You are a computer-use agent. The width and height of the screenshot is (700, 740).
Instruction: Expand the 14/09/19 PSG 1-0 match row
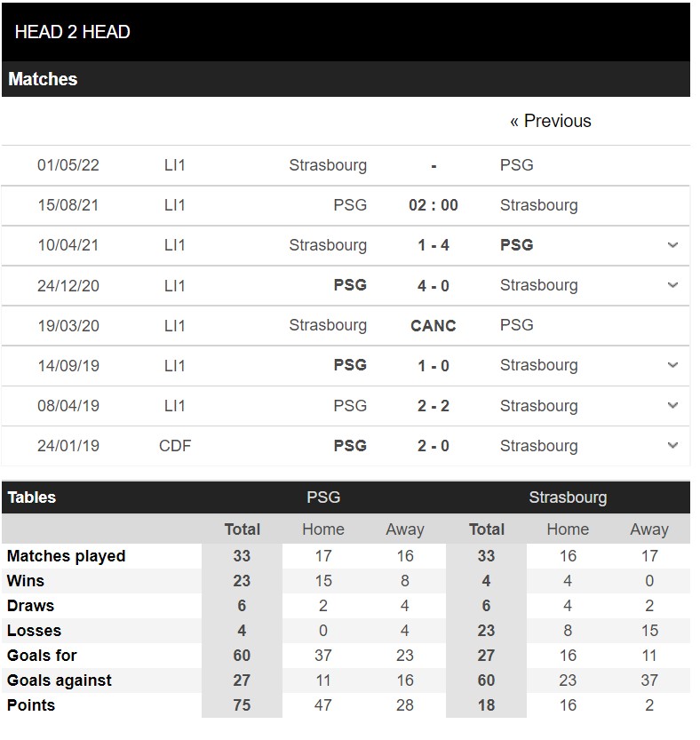[672, 365]
